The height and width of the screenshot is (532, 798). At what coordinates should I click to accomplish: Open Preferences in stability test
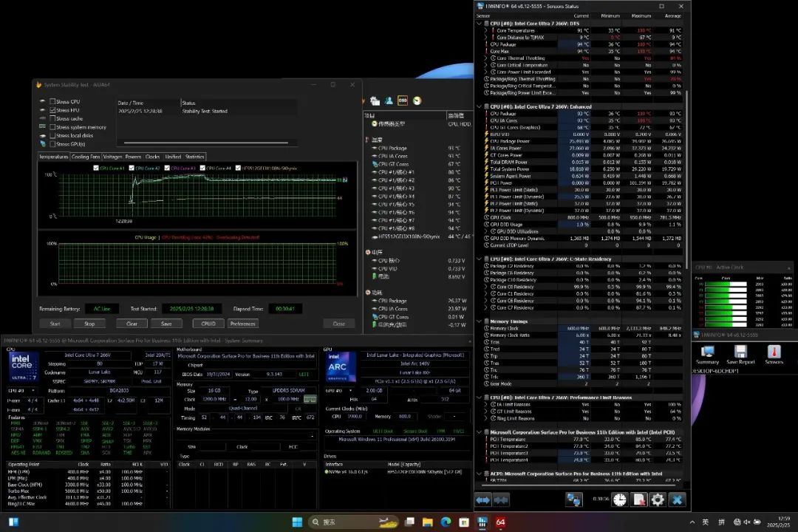point(243,324)
